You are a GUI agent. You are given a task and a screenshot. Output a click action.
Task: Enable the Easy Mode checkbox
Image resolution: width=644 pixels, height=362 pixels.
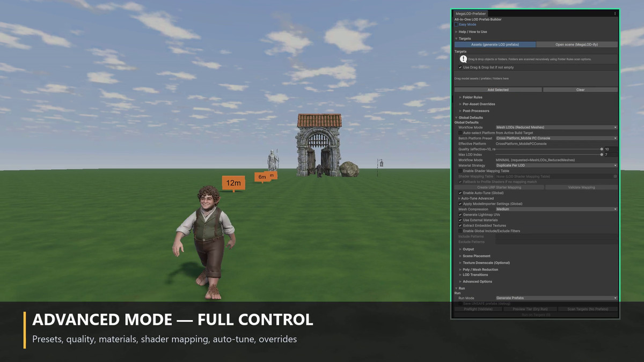(x=456, y=25)
